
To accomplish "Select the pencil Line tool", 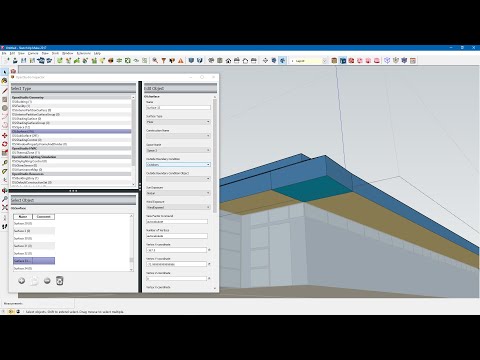I will click(5, 91).
